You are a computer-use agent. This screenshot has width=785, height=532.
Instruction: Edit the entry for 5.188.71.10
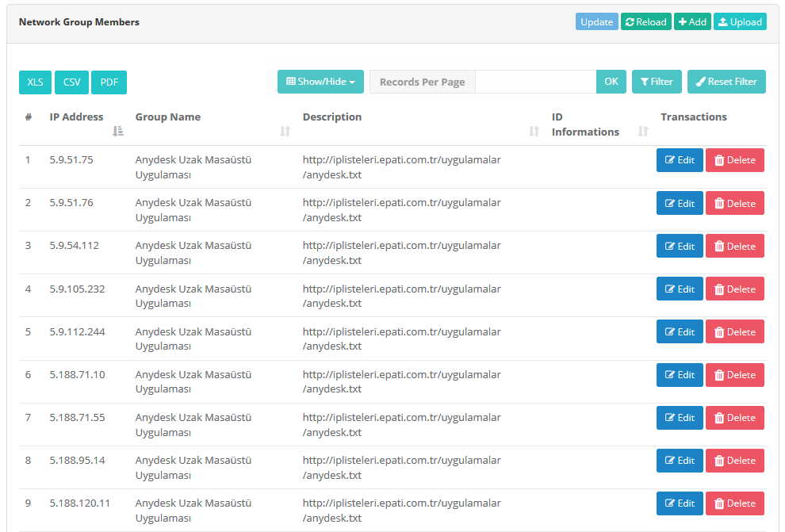pyautogui.click(x=680, y=375)
